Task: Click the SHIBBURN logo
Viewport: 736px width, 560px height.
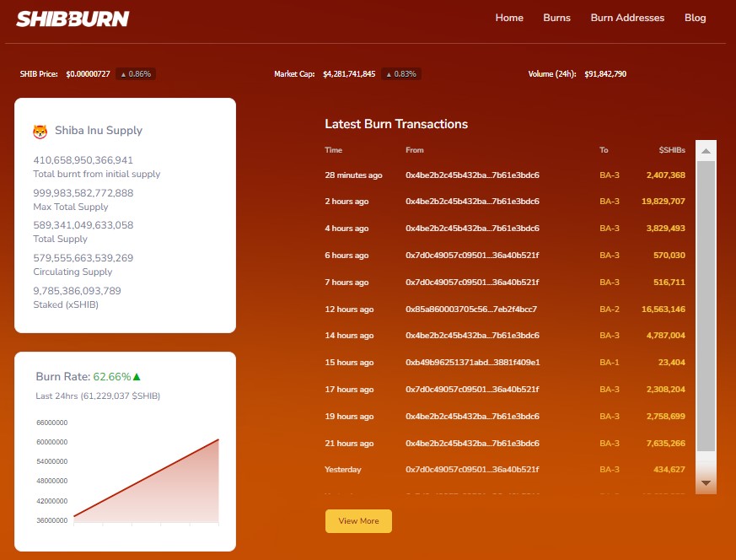Action: click(73, 19)
